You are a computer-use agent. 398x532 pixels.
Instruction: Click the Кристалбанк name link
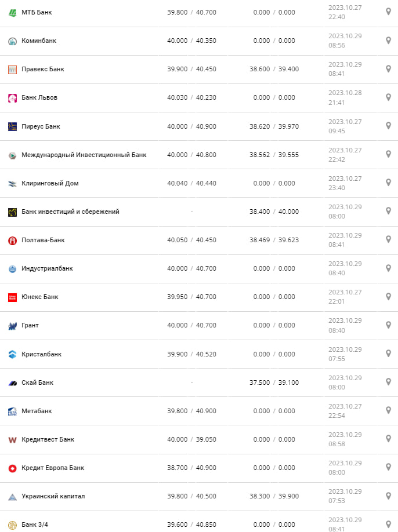pyautogui.click(x=41, y=354)
